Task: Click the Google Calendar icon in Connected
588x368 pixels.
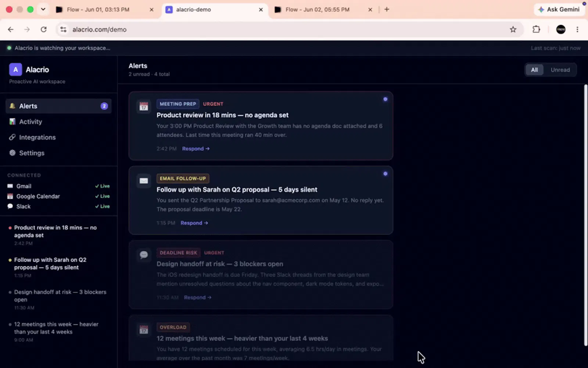Action: pos(10,196)
